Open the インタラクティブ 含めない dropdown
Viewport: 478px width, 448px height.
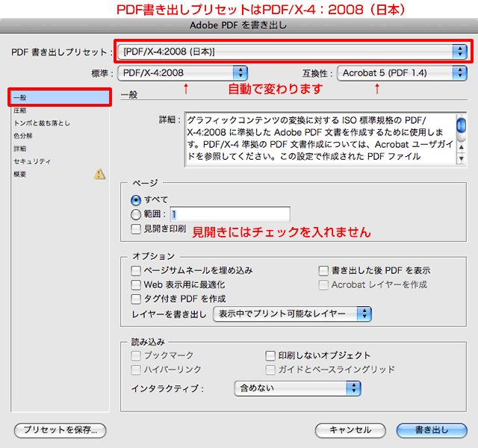coord(297,388)
